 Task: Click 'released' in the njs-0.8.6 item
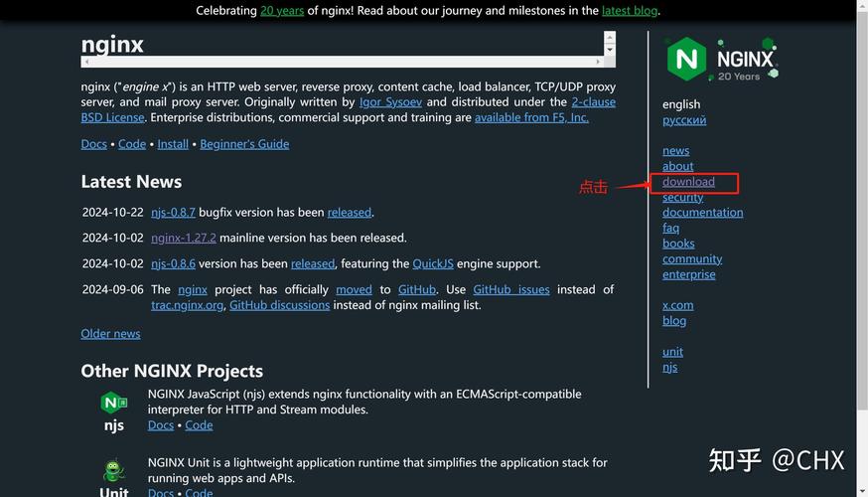coord(313,263)
